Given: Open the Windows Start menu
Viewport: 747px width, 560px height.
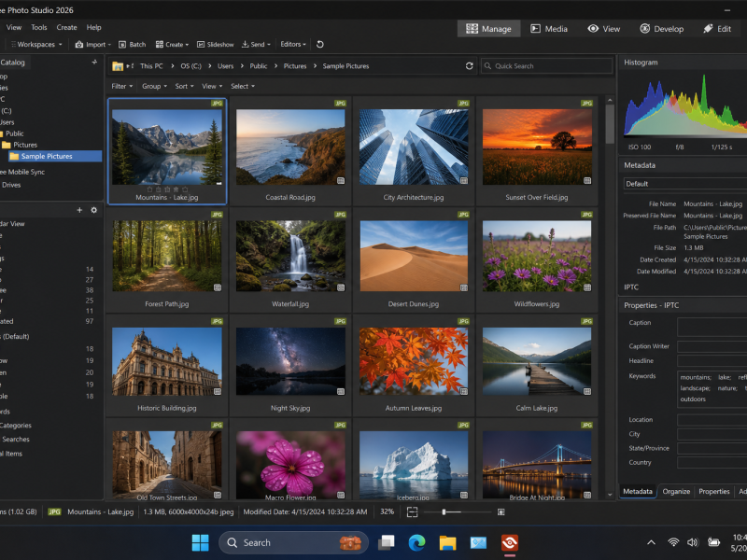Looking at the screenshot, I should coord(200,543).
